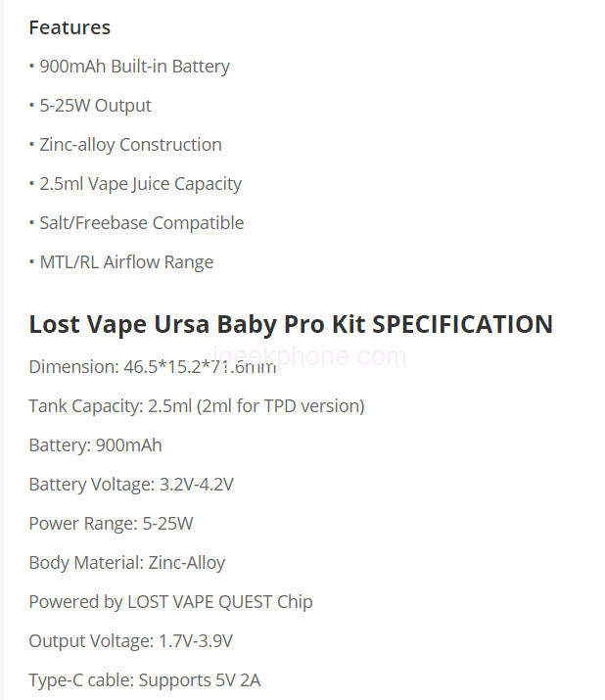Click the Features heading

[x=70, y=27]
